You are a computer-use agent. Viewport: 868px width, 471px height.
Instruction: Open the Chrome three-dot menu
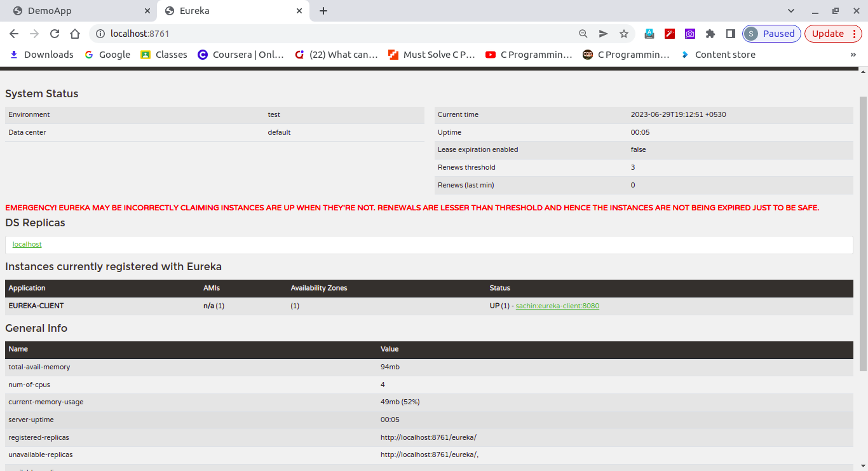click(x=854, y=34)
